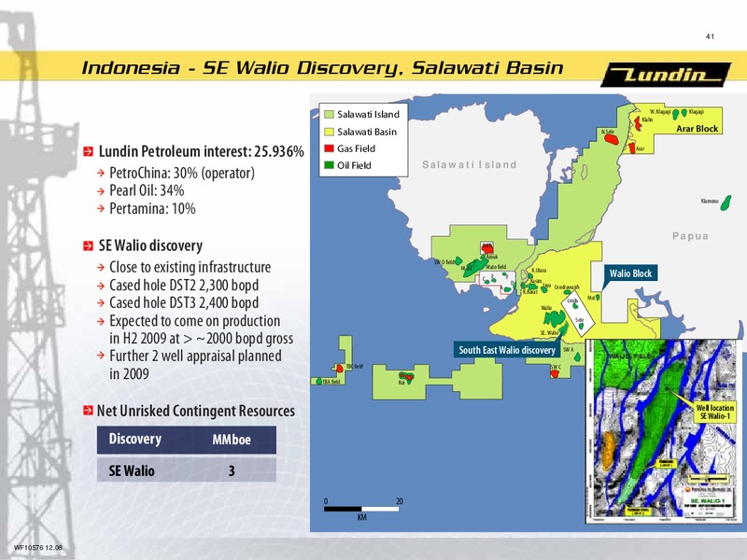The width and height of the screenshot is (747, 560).
Task: Click the N.Sele gas field marker
Action: 612,139
